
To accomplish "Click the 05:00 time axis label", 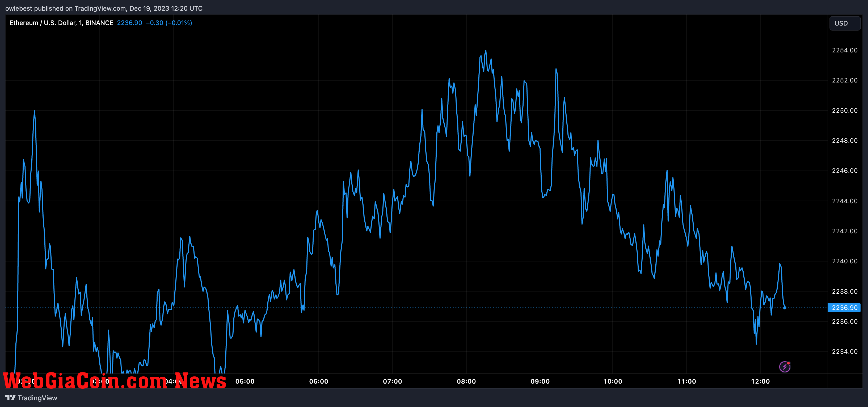I will 245,381.
